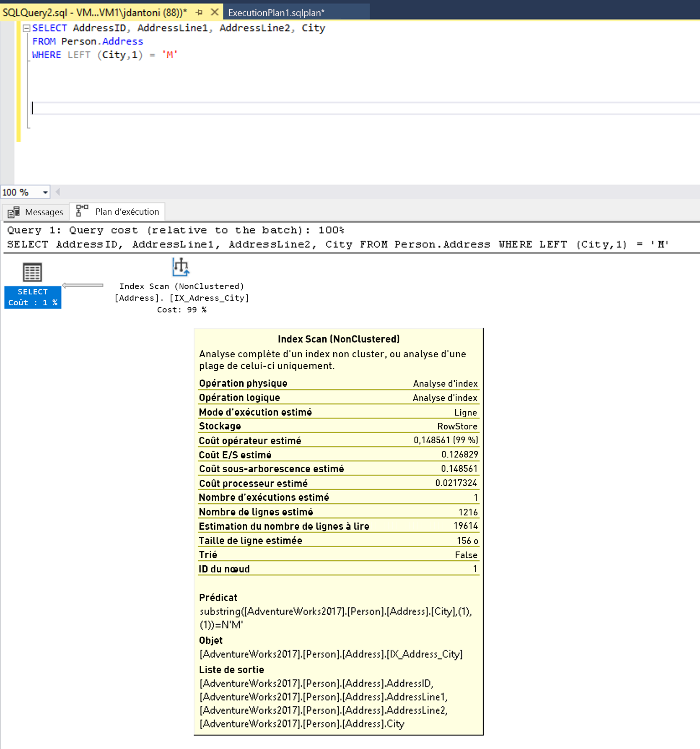
Task: Open the 100 % zoom dropdown
Action: (x=45, y=192)
